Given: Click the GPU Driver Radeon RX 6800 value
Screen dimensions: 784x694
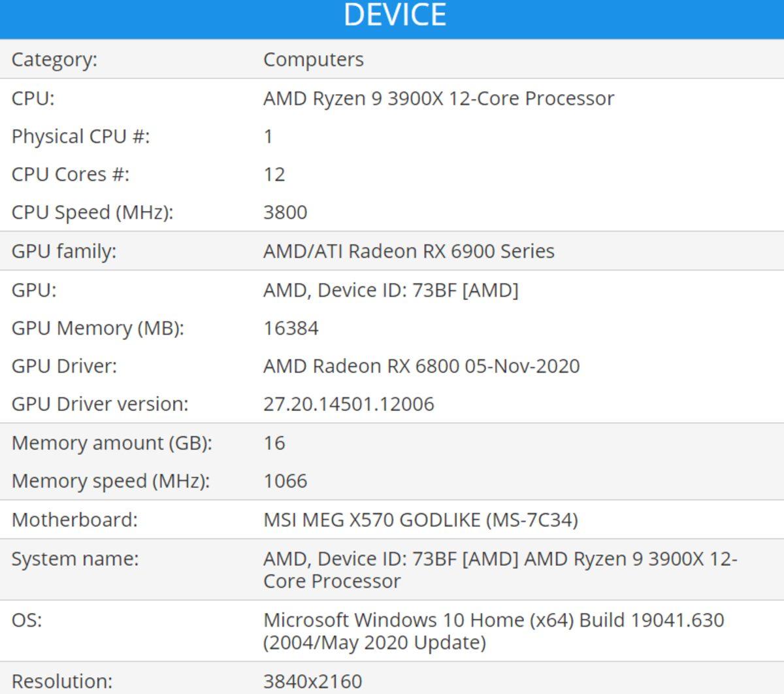Looking at the screenshot, I should 421,366.
